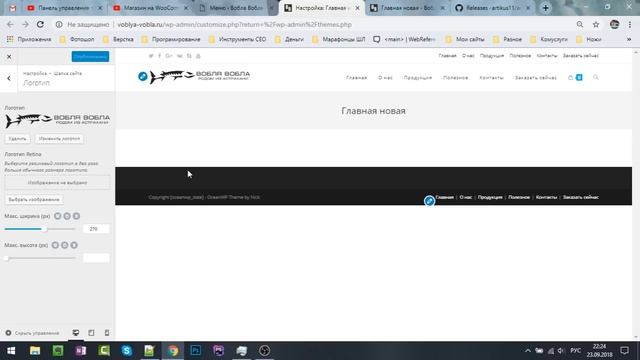Open Контакты in main site menu

pyautogui.click(x=491, y=78)
